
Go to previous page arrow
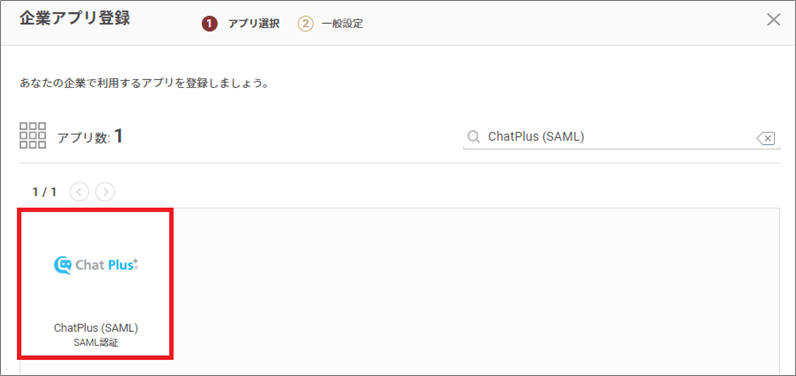(79, 192)
